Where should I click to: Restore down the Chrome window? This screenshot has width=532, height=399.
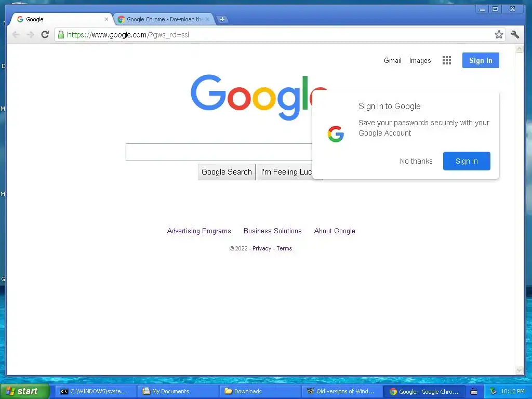point(495,9)
